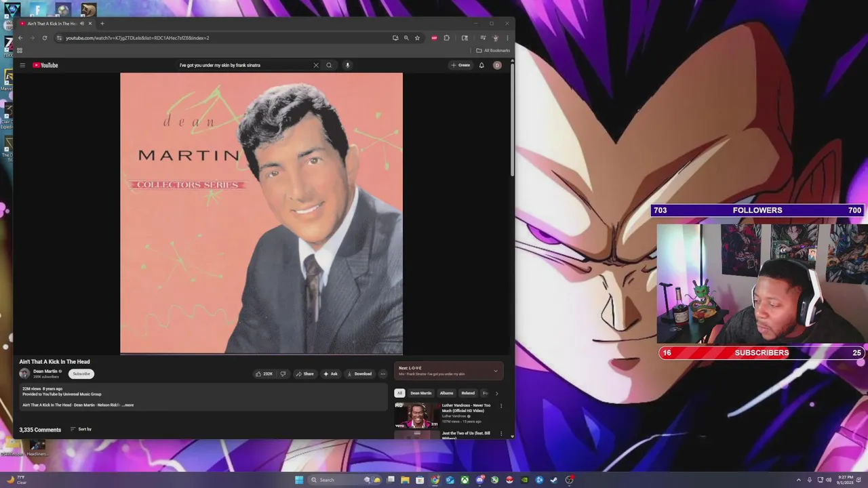The image size is (868, 488).
Task: Open File Explorer from the taskbar
Action: (405, 480)
